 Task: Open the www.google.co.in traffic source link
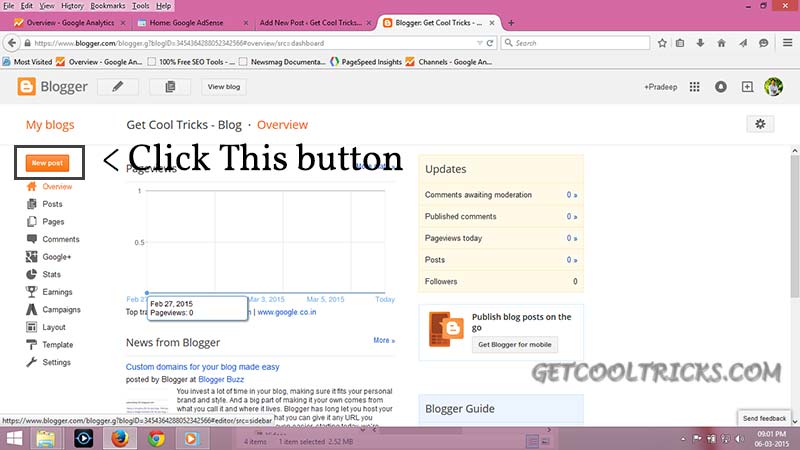(287, 312)
